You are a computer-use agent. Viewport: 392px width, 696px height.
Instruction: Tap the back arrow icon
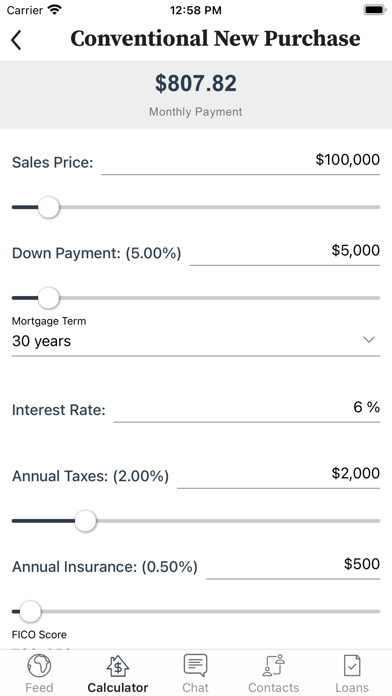pyautogui.click(x=16, y=40)
